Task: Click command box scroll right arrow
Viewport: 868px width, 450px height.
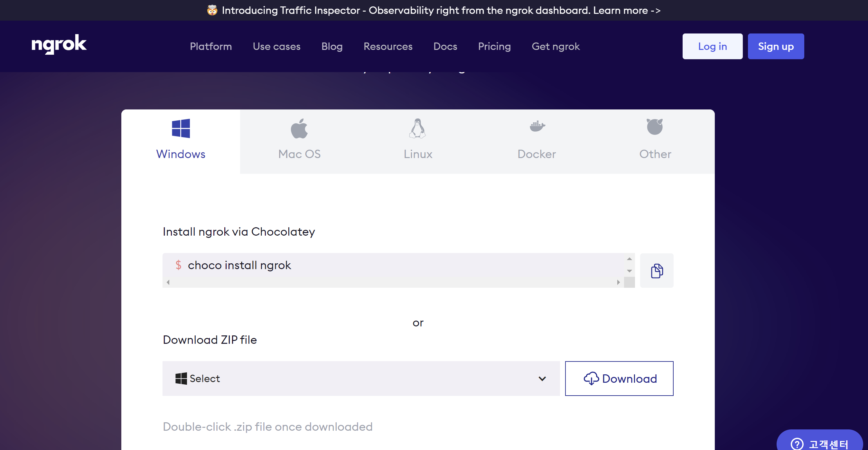Action: (x=618, y=282)
